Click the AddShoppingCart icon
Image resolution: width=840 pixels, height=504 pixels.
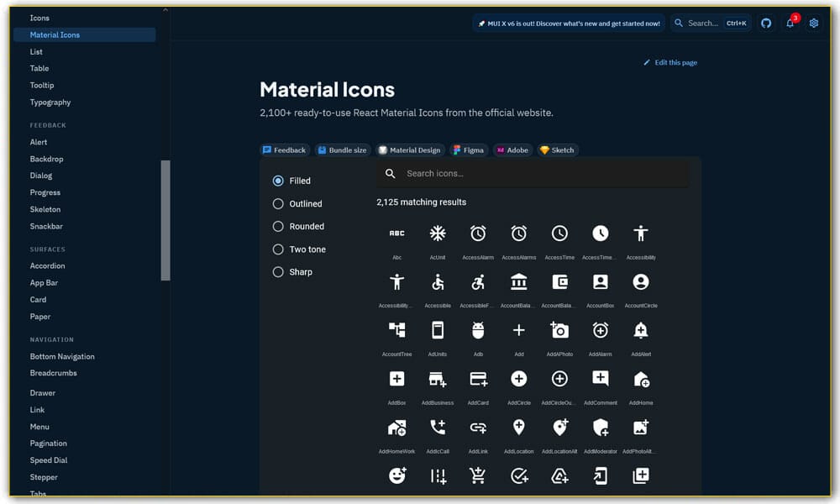[x=478, y=475]
